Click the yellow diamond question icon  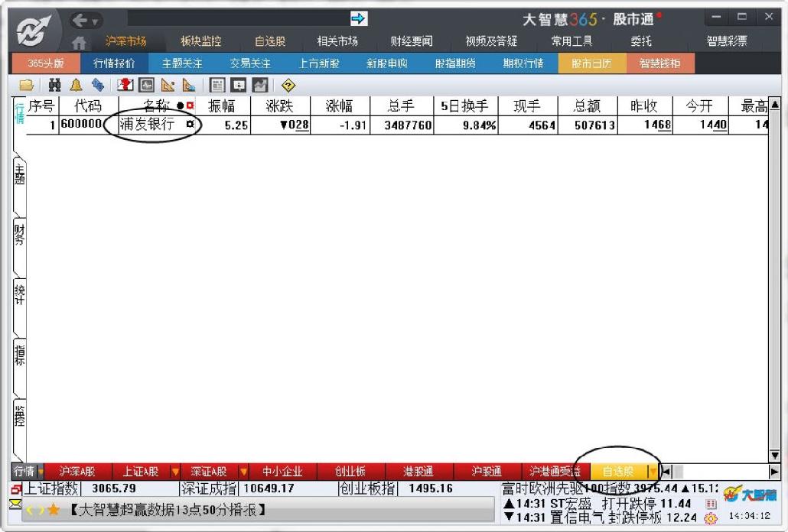(288, 86)
